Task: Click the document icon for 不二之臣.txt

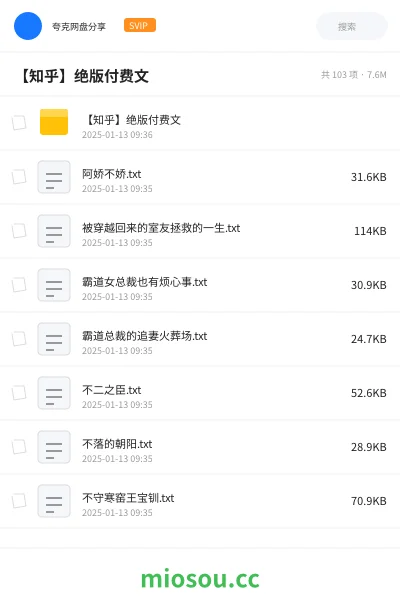Action: tap(54, 393)
